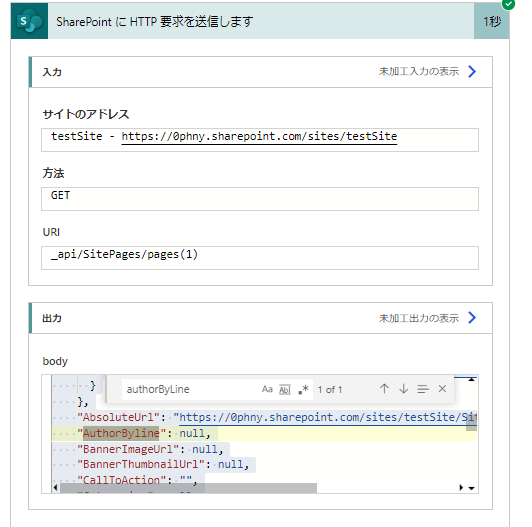Close the find widget

point(442,389)
